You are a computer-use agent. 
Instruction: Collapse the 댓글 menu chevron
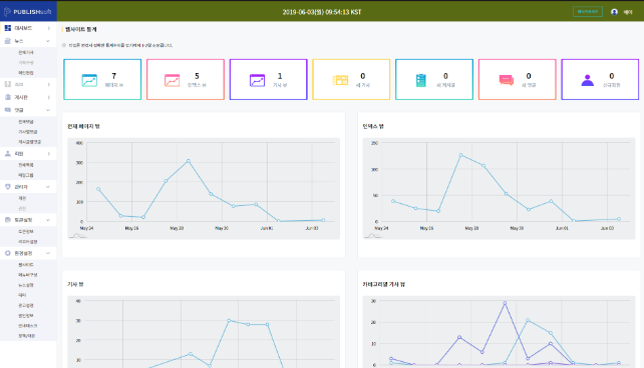(x=48, y=110)
